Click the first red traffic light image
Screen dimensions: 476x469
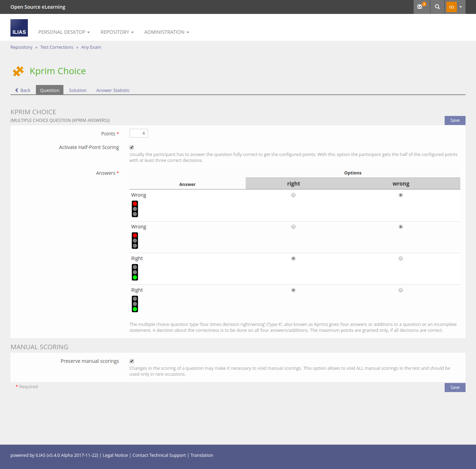tap(135, 209)
